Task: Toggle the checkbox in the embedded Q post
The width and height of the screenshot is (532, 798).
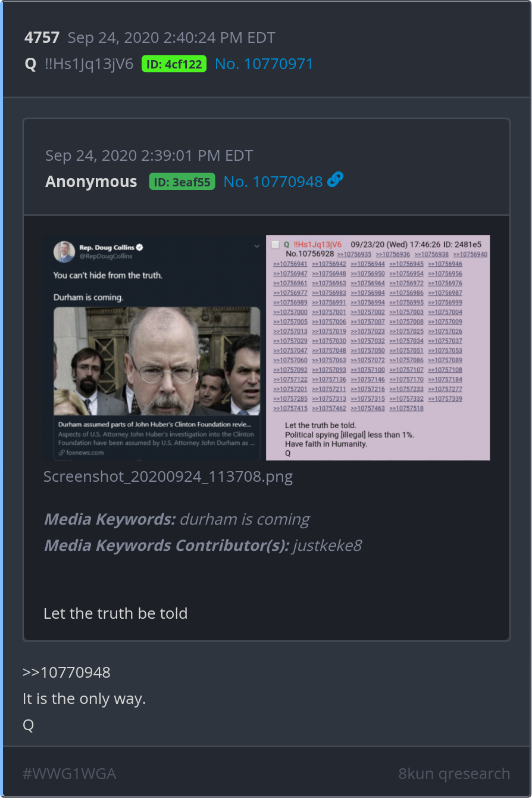Action: [x=275, y=245]
